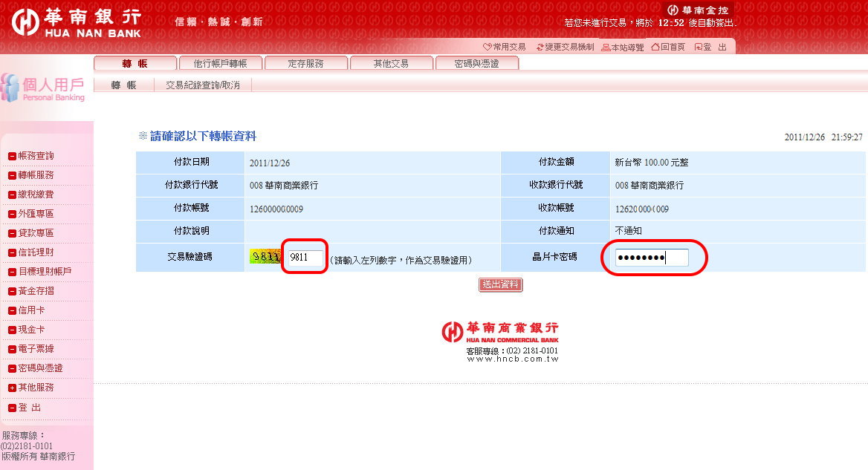This screenshot has height=470, width=868.
Task: Click 付款金額 value 新台幣 100.00 元整
Action: [x=652, y=163]
